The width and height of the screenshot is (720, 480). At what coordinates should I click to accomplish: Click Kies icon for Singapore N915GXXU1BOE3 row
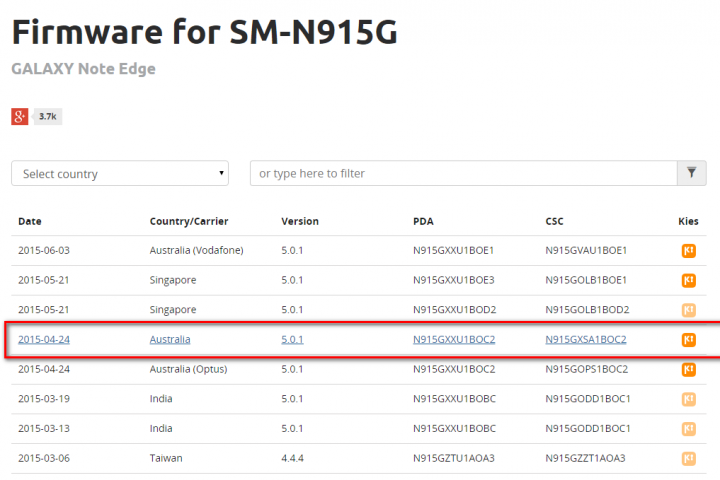tap(688, 280)
